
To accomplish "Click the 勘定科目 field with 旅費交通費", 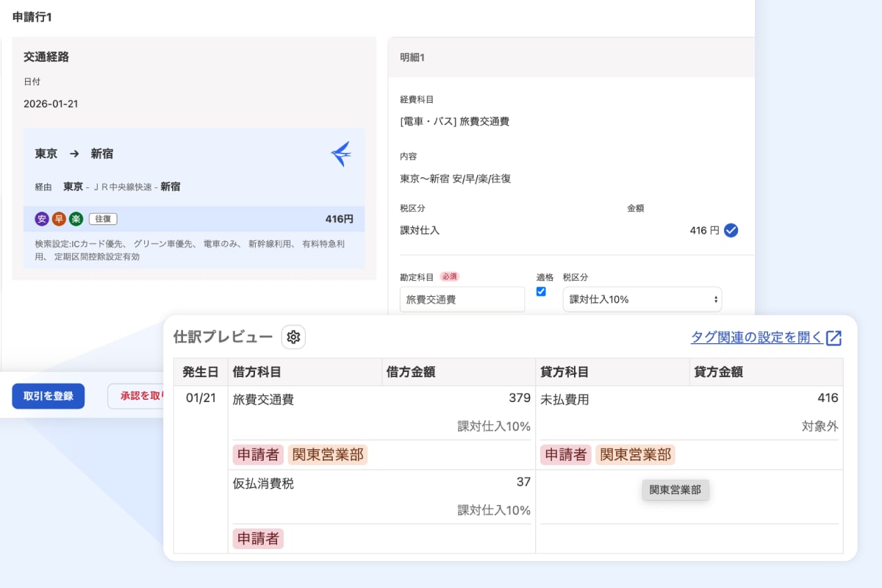I will 462,300.
